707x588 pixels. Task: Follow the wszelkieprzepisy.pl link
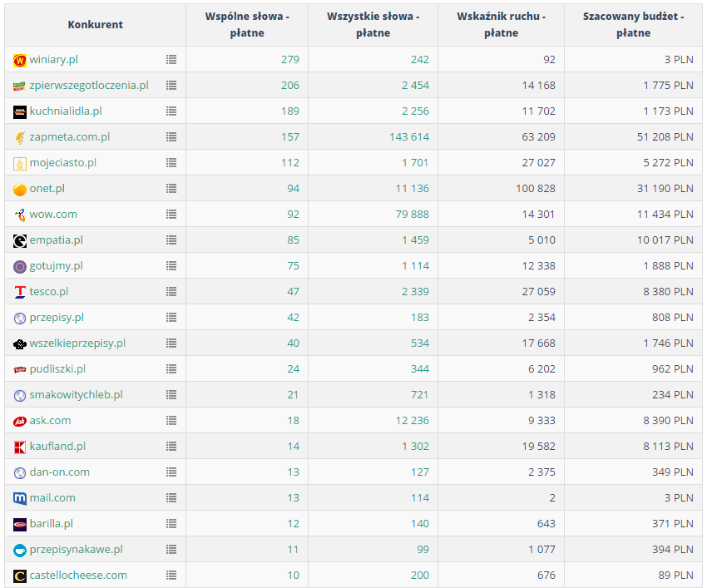click(x=77, y=343)
